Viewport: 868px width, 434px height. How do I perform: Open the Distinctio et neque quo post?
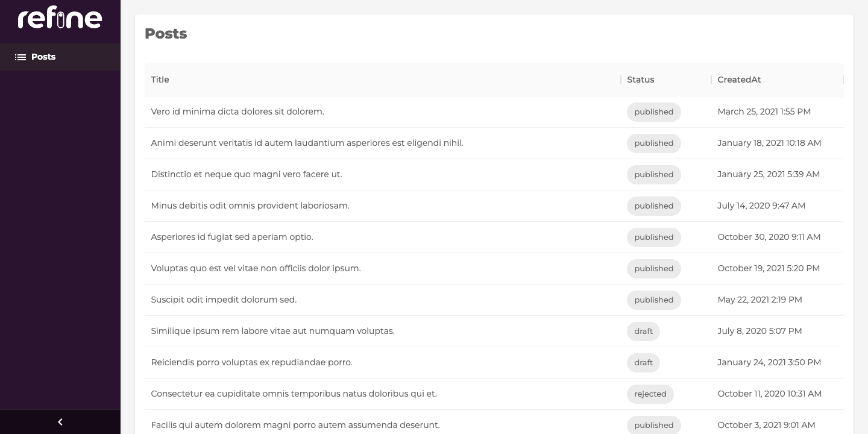tap(247, 174)
